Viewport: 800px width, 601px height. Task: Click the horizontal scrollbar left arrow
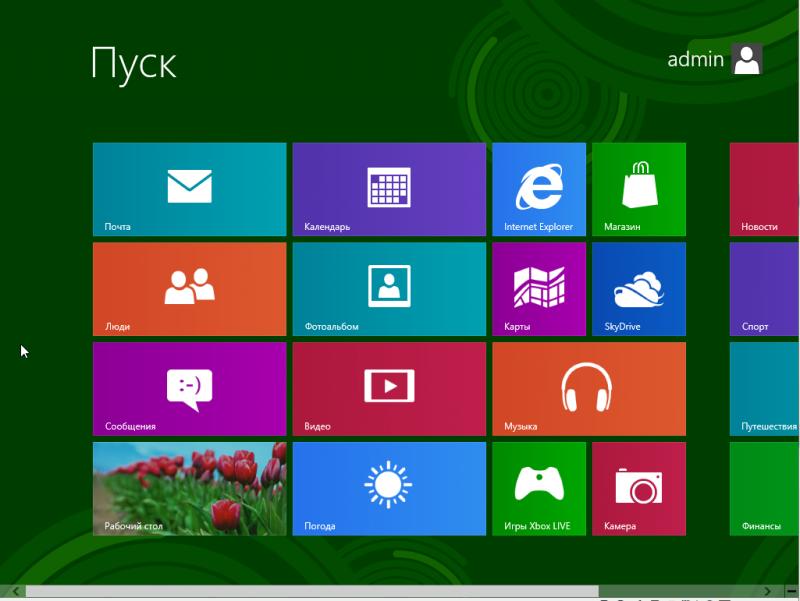click(x=15, y=592)
